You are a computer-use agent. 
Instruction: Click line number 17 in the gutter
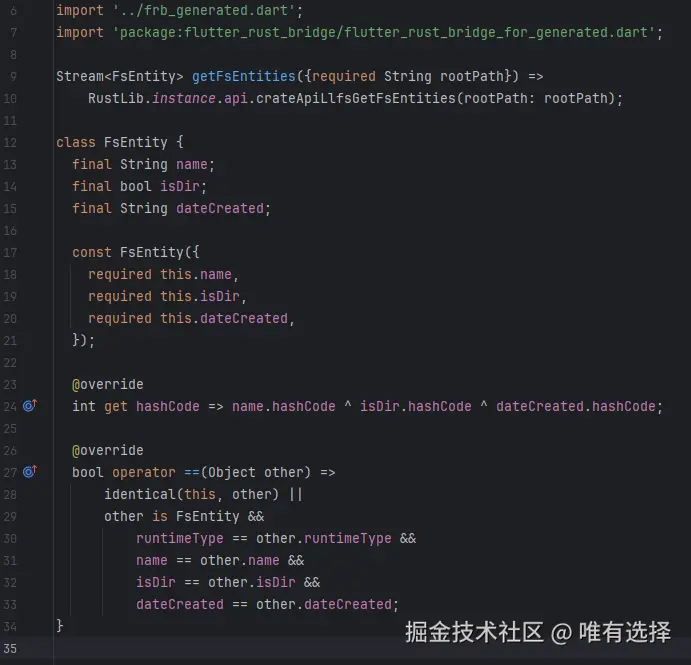pos(10,252)
